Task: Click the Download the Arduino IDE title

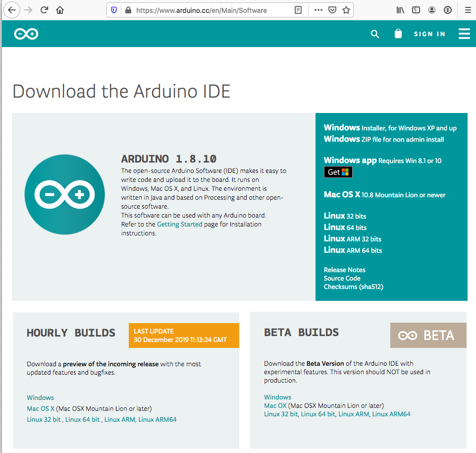Action: 121,91
